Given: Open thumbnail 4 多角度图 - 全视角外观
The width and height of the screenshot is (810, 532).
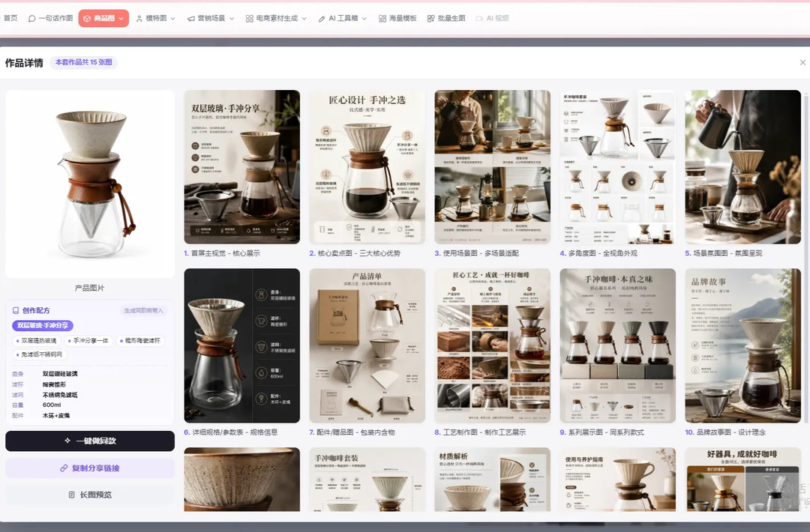Looking at the screenshot, I should click(x=618, y=166).
